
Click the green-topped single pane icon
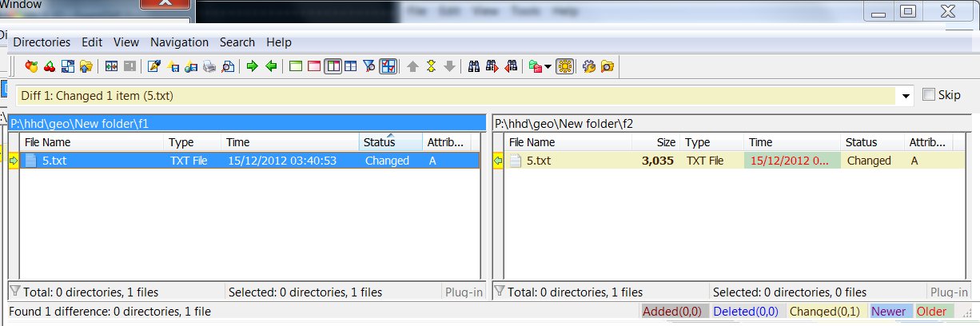point(296,66)
